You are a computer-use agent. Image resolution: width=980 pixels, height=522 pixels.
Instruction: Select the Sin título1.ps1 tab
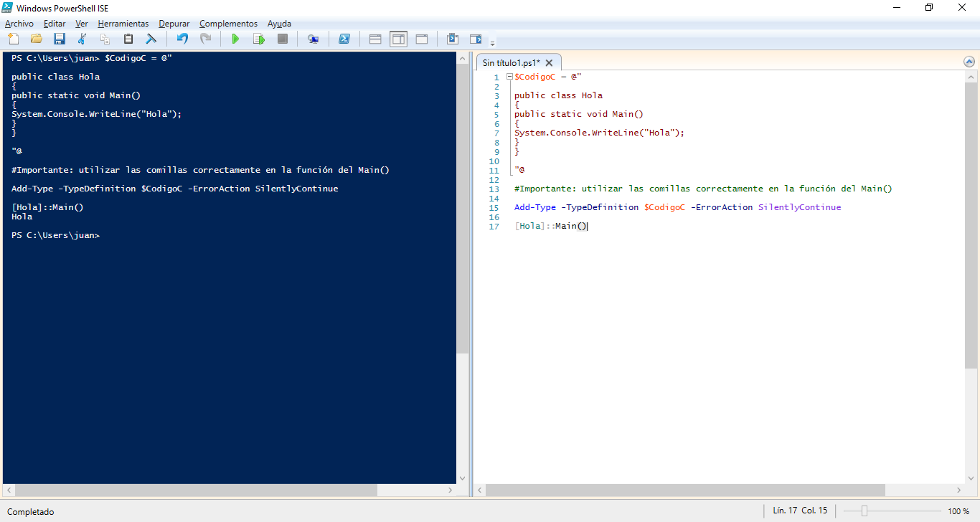tap(513, 62)
